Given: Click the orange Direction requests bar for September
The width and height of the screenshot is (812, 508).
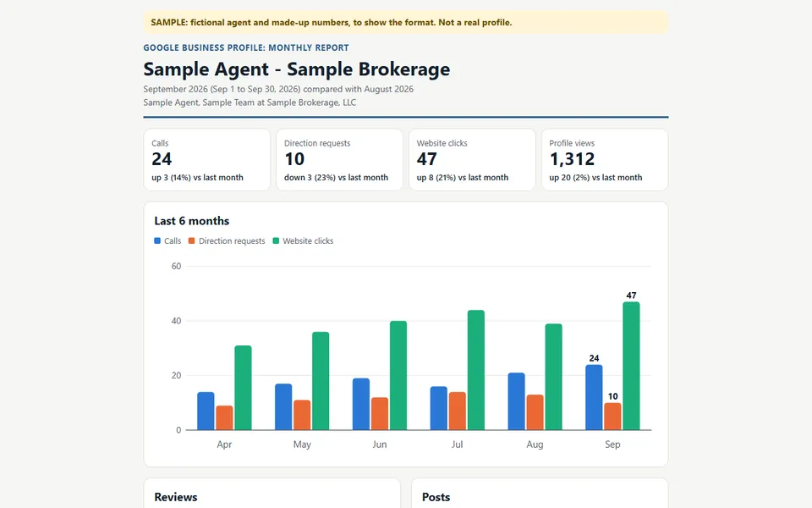Looking at the screenshot, I should coord(612,417).
